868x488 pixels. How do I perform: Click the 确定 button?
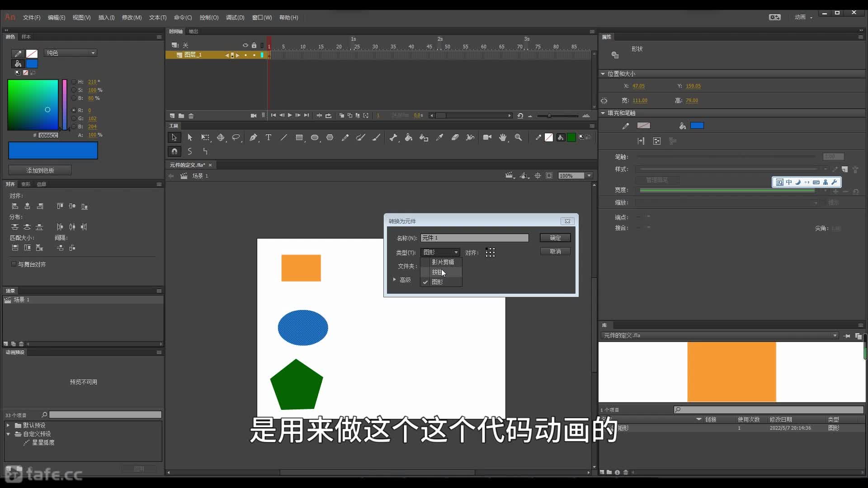pyautogui.click(x=555, y=238)
